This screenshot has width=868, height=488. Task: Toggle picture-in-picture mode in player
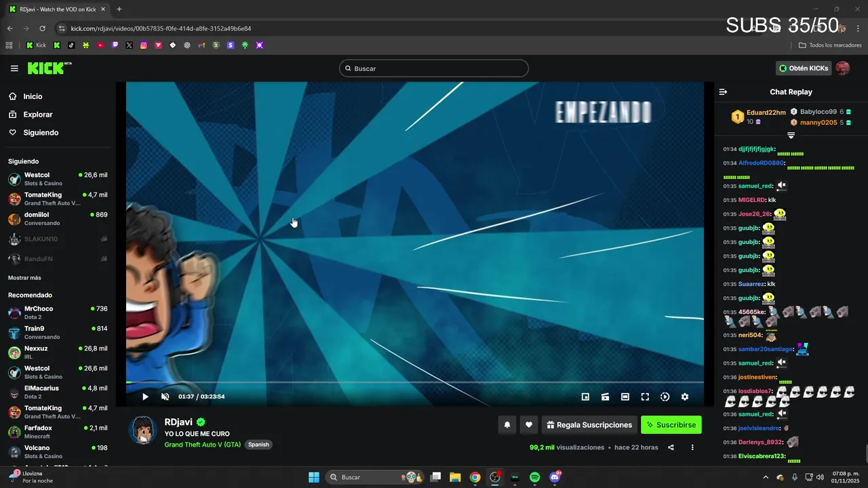pos(585,396)
